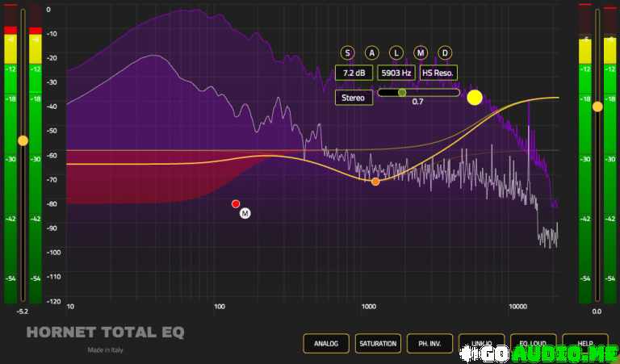Viewport: 620px width, 364px height.
Task: Toggle the LINK IO button
Action: (x=482, y=344)
